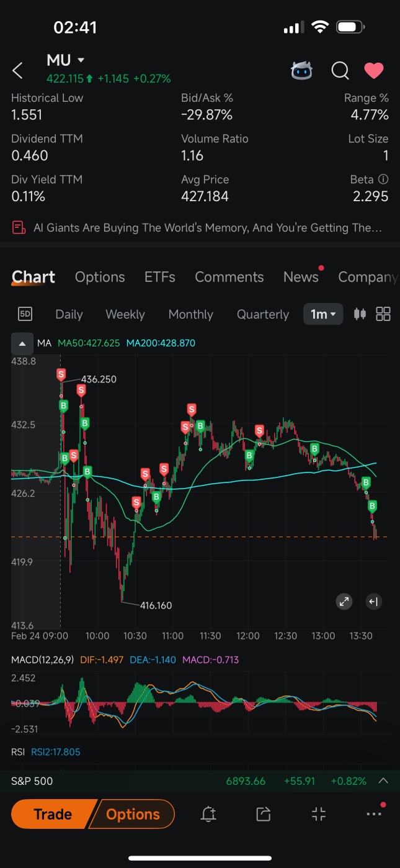The width and height of the screenshot is (400, 868).
Task: Tap the 416.160 low price label
Action: tap(156, 605)
